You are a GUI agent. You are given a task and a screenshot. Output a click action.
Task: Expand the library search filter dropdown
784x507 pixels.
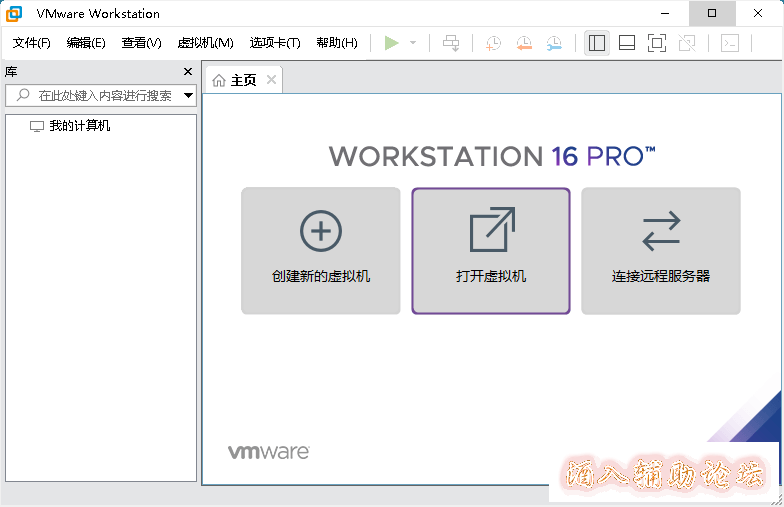[188, 95]
